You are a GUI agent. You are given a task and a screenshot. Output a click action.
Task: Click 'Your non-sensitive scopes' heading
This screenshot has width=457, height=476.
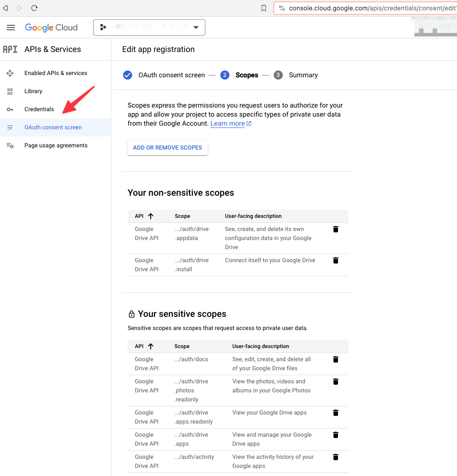pyautogui.click(x=181, y=193)
